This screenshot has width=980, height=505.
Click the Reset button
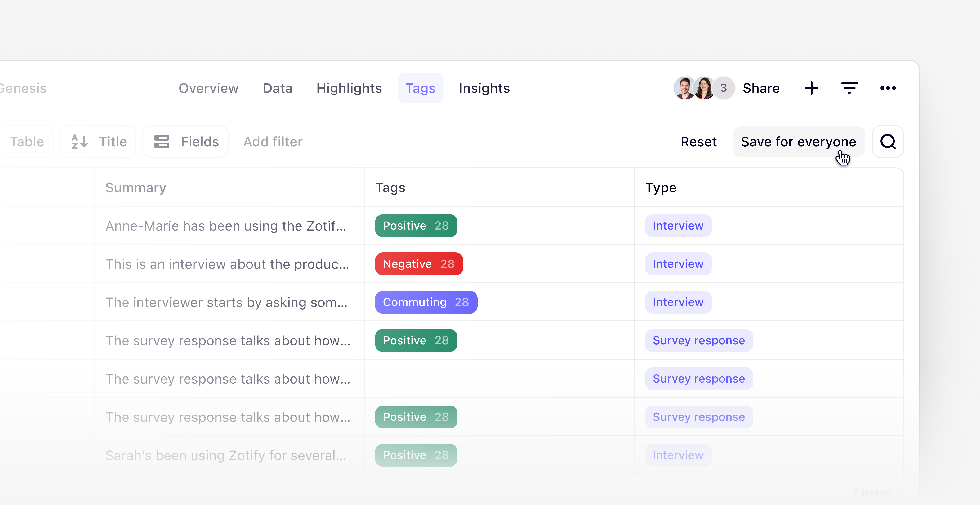coord(698,142)
